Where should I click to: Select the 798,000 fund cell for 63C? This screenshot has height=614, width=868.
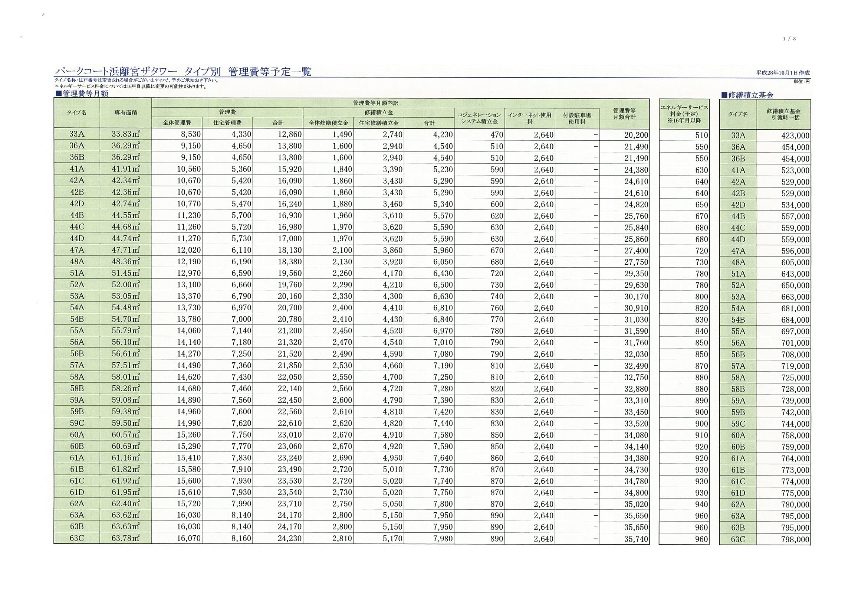[795, 540]
